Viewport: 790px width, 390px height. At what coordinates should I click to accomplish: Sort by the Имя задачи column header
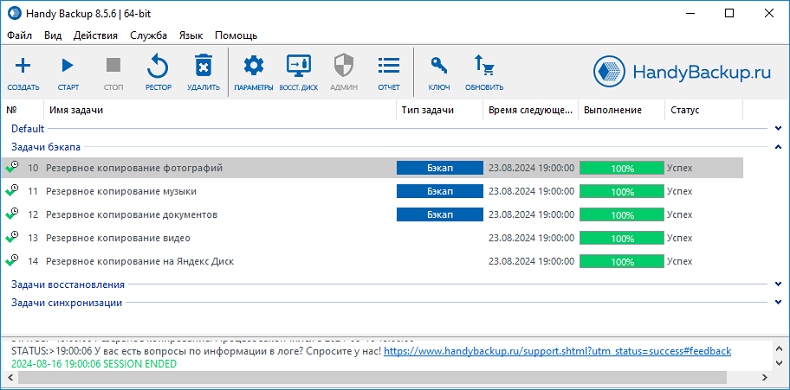point(220,110)
